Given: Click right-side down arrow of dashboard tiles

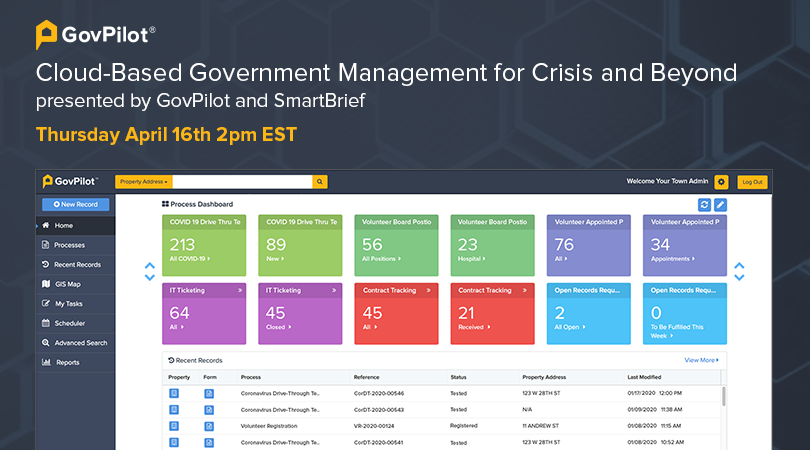Looking at the screenshot, I should [x=739, y=277].
